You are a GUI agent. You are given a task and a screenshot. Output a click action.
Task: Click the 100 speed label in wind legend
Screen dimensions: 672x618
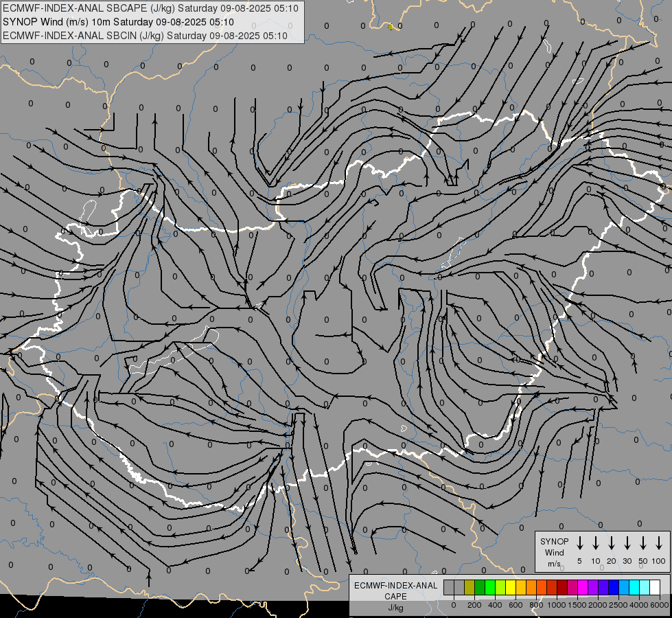click(x=659, y=561)
